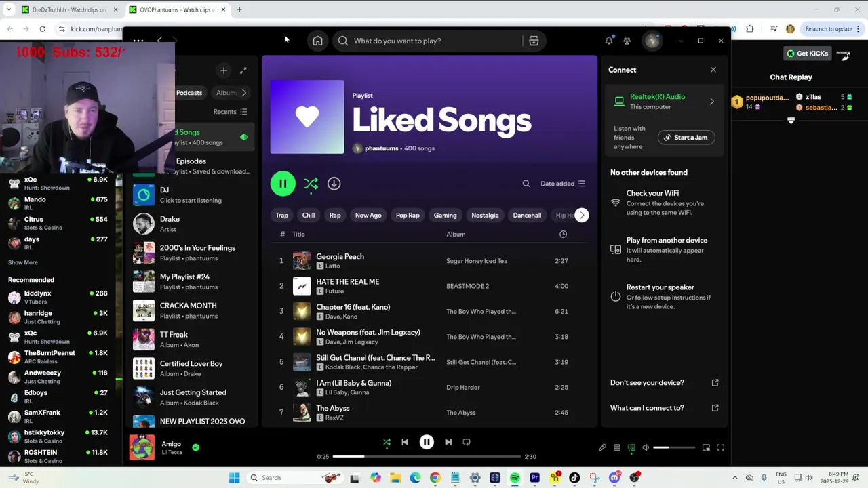This screenshot has width=868, height=488.
Task: Filter Liked Songs by Nostalgia
Action: (x=485, y=216)
